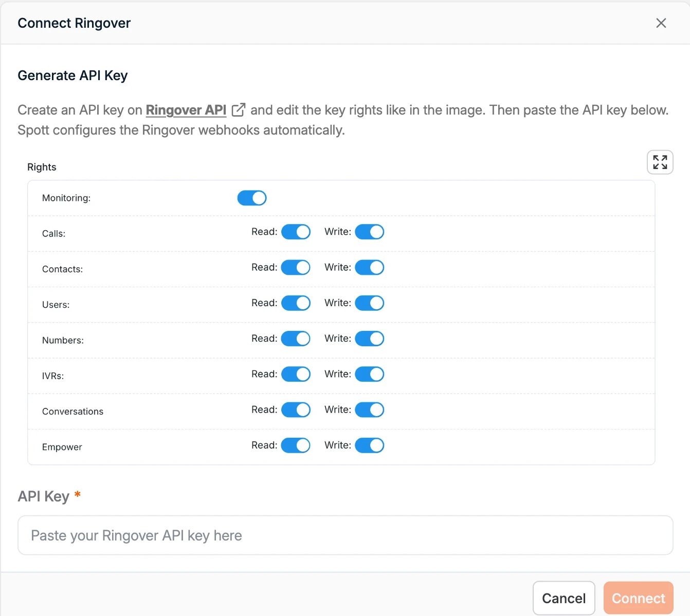
Task: Toggle the Calls Write switch
Action: pyautogui.click(x=370, y=232)
